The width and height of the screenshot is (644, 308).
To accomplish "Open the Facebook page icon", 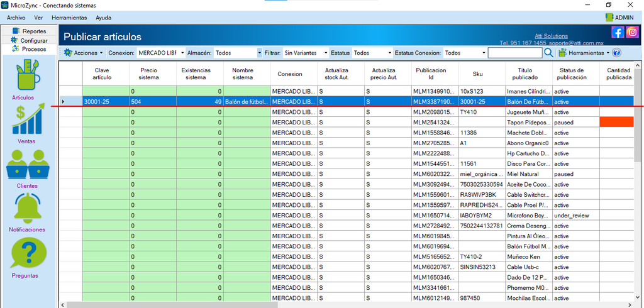I will pos(618,32).
